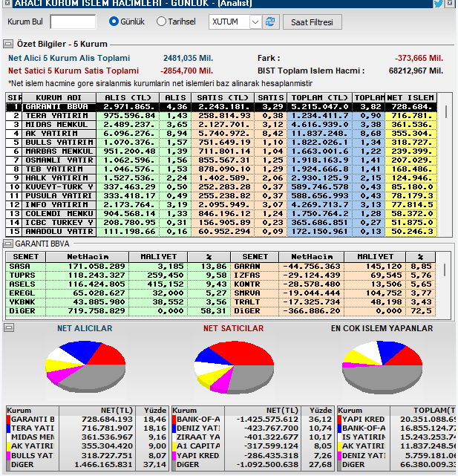This screenshot has height=476, width=458.
Task: Collapse the Özet Bilgiler - 5 Kurum section
Action: 8,45
